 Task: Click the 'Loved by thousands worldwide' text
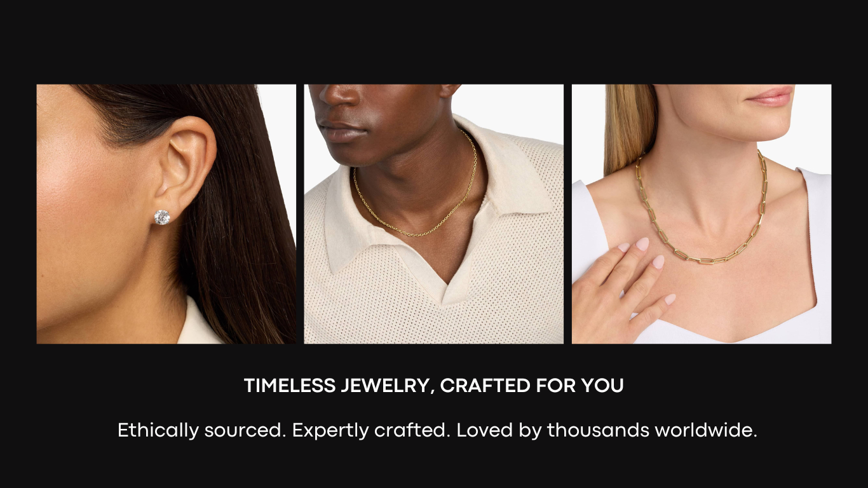coord(607,431)
